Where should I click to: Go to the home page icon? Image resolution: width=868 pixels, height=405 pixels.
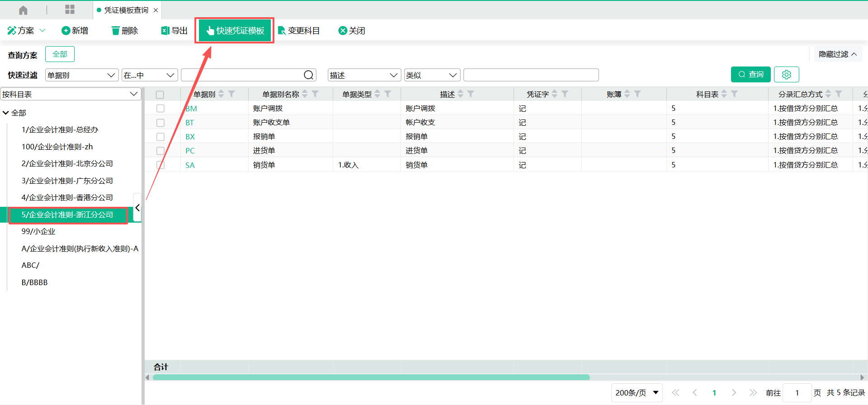23,10
